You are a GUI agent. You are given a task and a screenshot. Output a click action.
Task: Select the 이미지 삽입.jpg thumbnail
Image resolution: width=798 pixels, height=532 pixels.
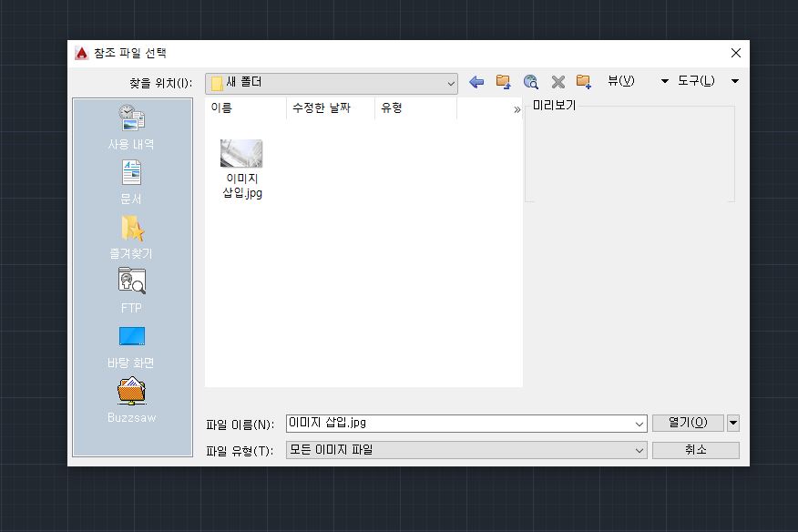(241, 151)
